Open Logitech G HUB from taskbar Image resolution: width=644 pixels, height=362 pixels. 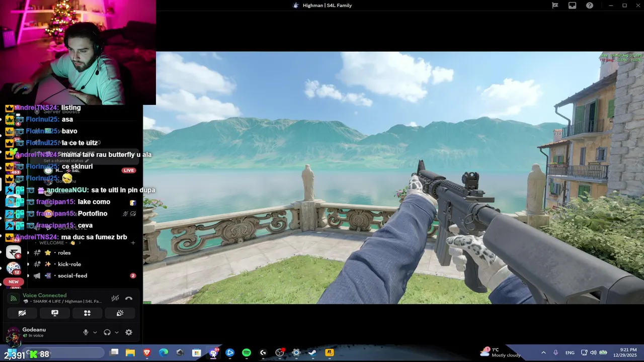pyautogui.click(x=263, y=353)
